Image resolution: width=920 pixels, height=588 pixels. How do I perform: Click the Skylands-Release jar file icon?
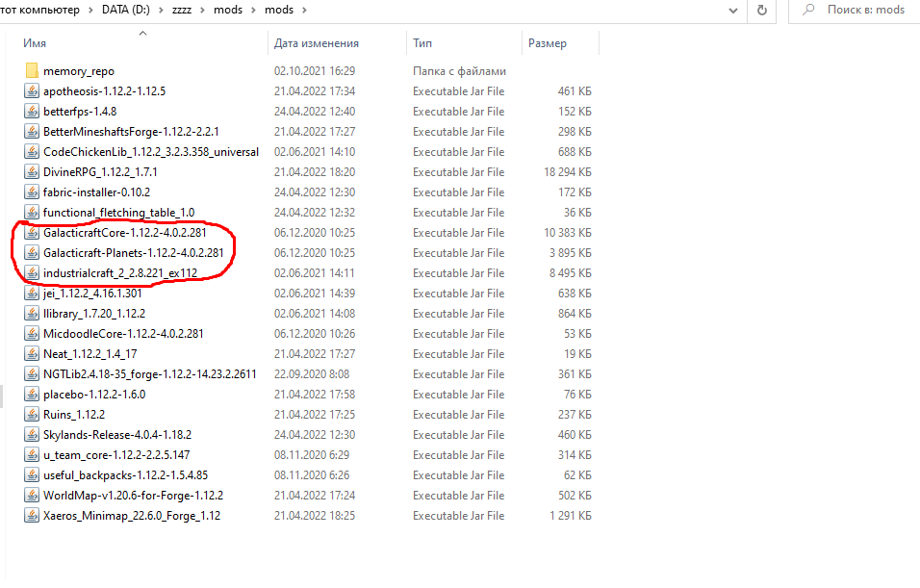[32, 435]
